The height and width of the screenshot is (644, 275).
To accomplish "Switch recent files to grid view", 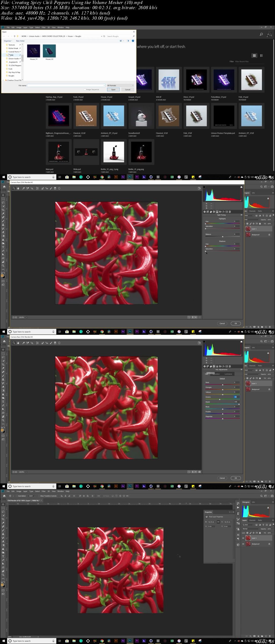I will [254, 55].
